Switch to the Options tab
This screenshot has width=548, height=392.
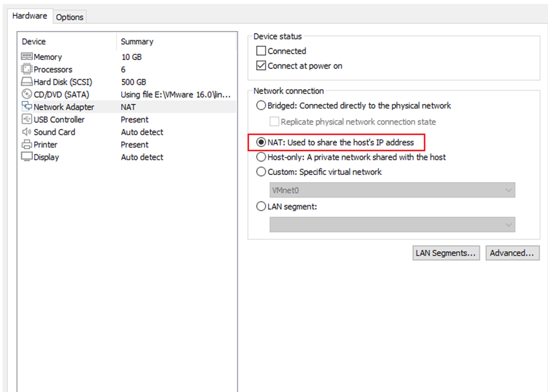click(x=70, y=17)
